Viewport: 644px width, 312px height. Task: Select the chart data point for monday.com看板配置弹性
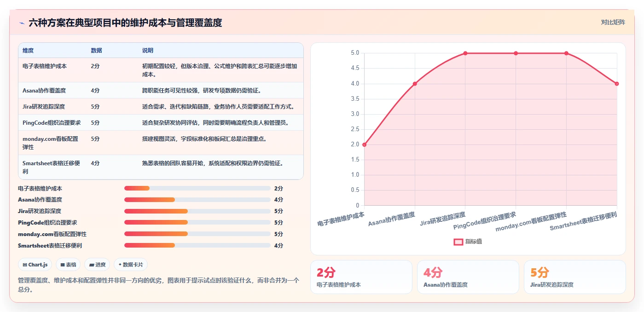[566, 53]
